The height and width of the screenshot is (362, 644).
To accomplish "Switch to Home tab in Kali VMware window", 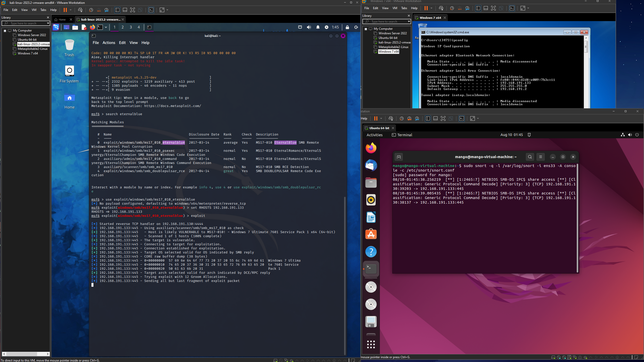I will (62, 20).
